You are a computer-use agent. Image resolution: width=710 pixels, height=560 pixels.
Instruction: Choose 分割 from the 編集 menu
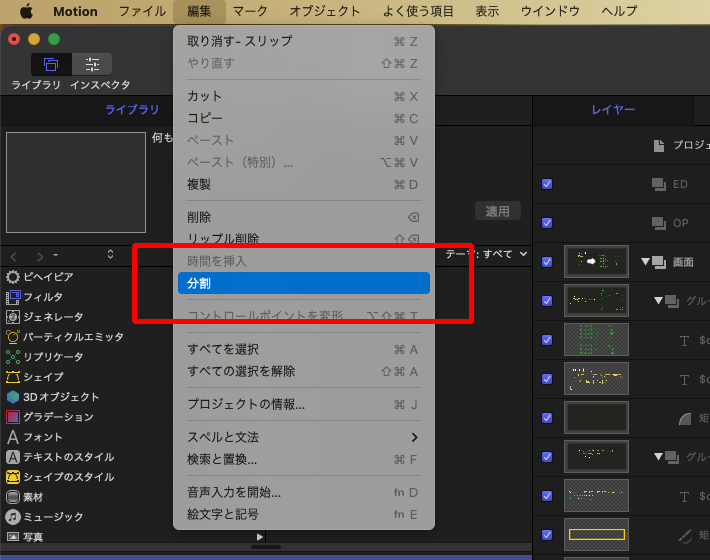pos(303,284)
